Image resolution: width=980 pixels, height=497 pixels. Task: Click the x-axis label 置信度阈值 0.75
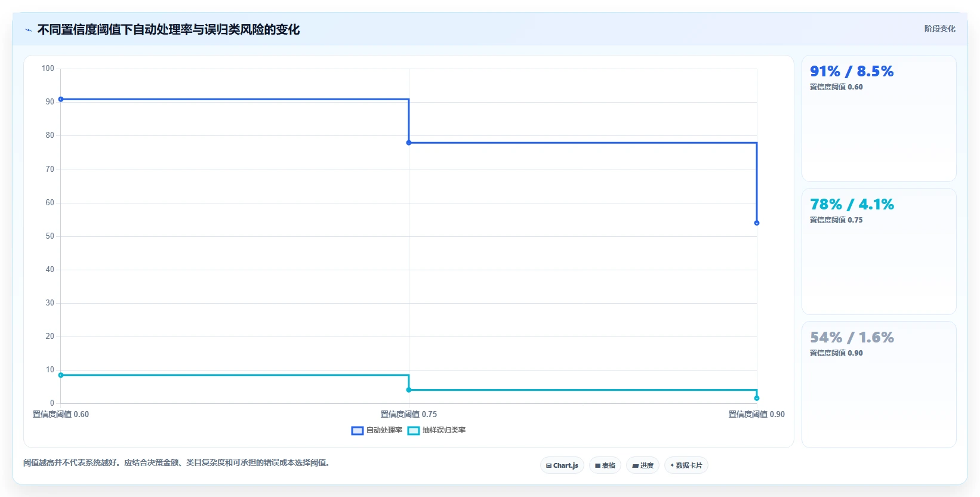pyautogui.click(x=409, y=414)
